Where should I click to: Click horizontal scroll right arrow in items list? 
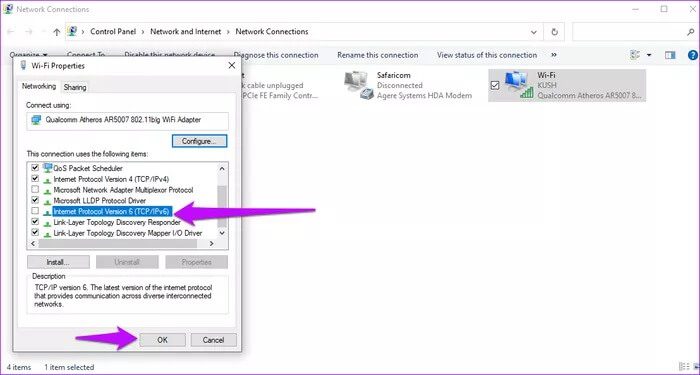[212, 244]
